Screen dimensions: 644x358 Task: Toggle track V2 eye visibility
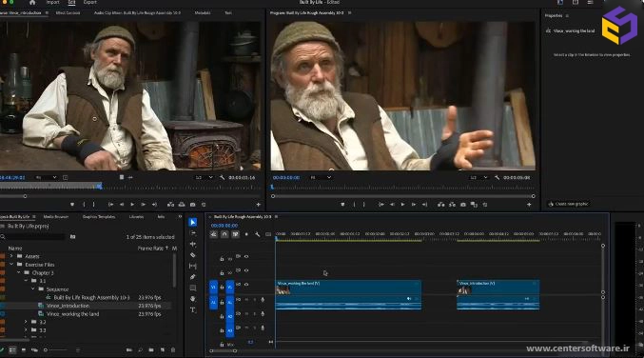(x=246, y=270)
